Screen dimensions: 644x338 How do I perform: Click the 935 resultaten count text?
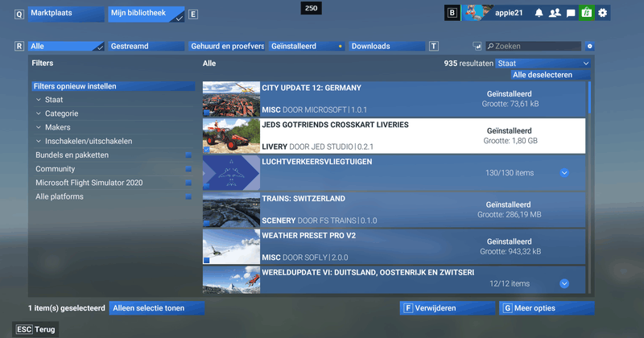(469, 64)
